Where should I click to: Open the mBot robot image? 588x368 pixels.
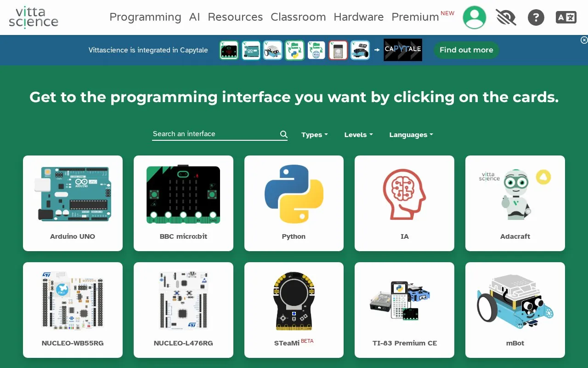click(515, 301)
